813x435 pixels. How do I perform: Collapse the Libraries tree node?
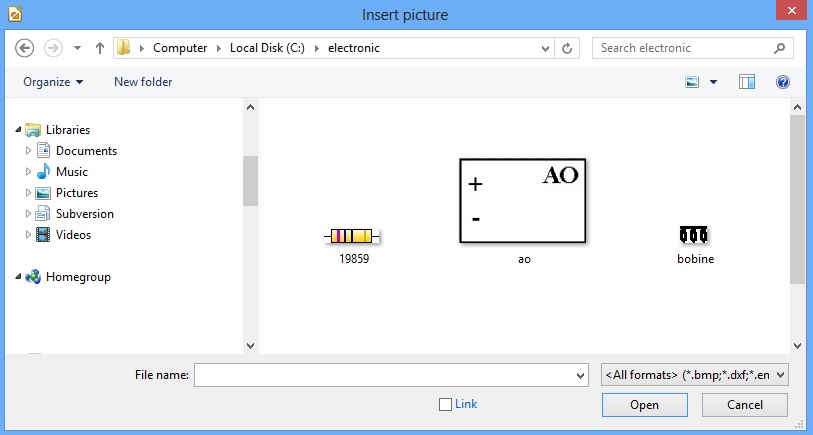18,130
